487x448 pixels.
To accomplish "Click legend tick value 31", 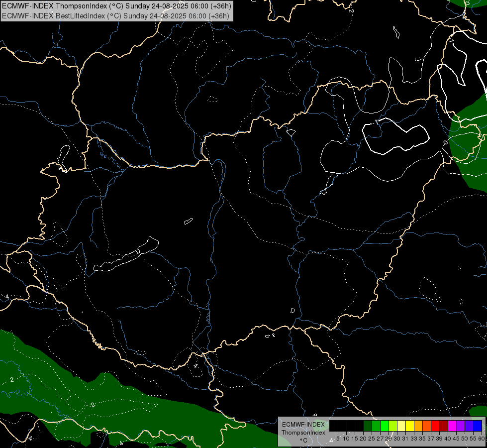I will pyautogui.click(x=405, y=439).
